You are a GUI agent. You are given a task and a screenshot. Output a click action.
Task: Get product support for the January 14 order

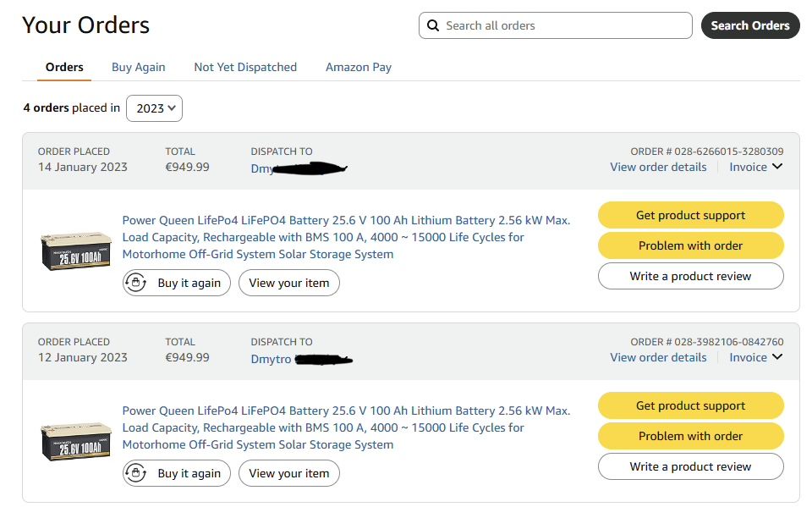click(x=690, y=215)
